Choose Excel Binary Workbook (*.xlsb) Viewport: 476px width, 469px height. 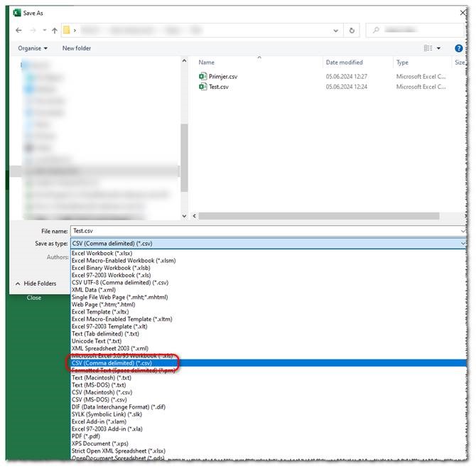111,268
